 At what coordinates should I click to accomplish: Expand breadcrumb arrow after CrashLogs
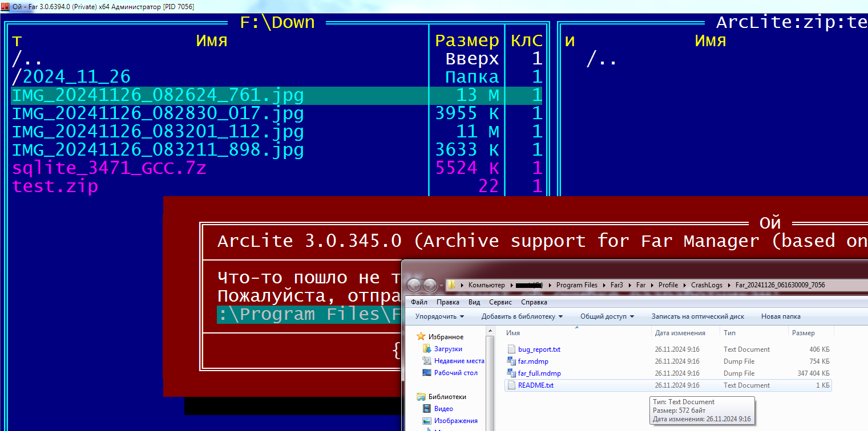tap(729, 285)
